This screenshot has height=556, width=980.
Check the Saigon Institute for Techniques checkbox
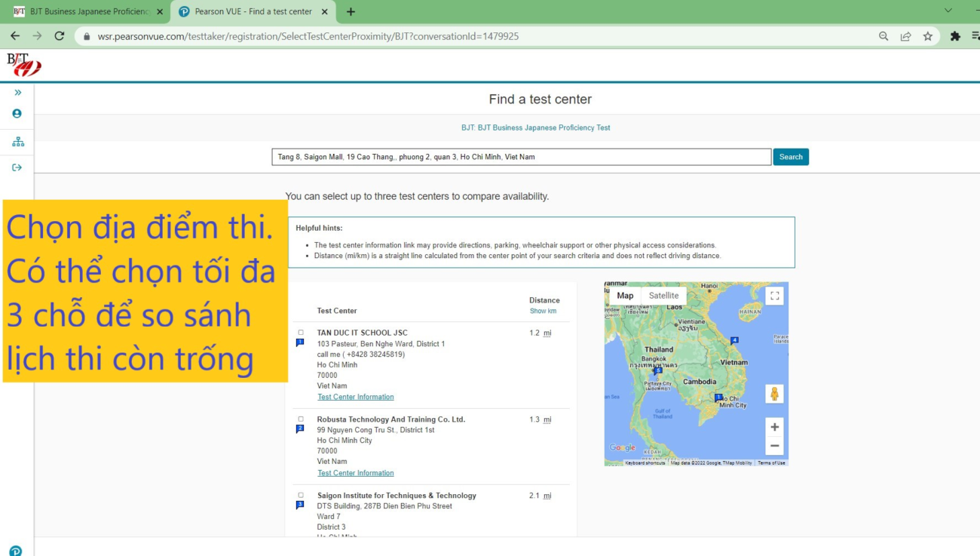(x=301, y=496)
